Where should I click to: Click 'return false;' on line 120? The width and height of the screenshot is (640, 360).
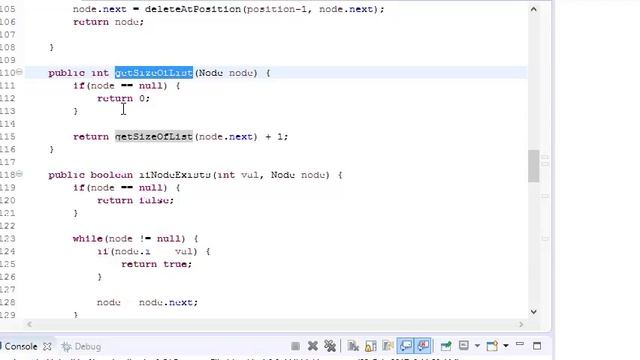point(136,200)
